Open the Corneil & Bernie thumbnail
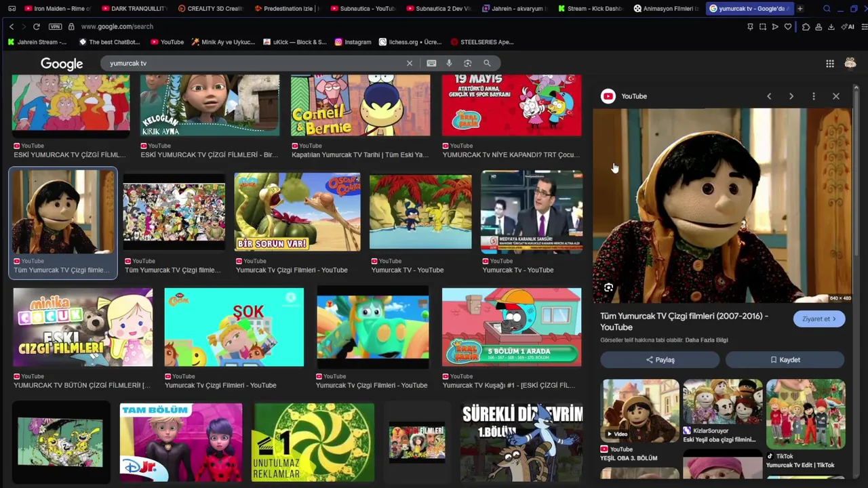The image size is (868, 488). pyautogui.click(x=360, y=106)
